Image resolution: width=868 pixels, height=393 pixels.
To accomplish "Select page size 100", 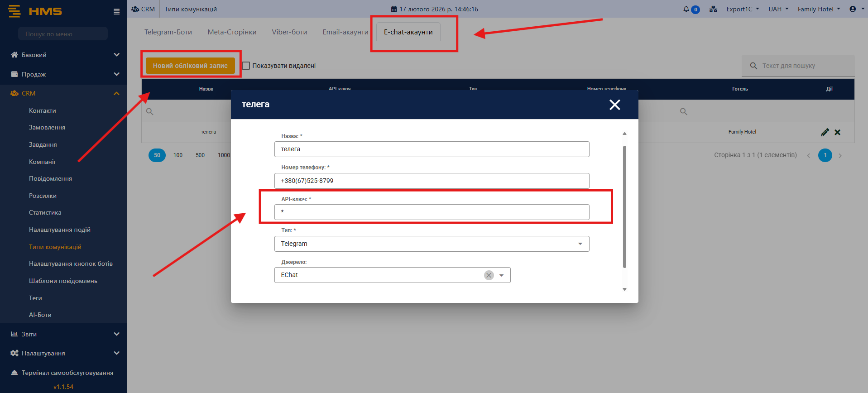I will coord(178,155).
